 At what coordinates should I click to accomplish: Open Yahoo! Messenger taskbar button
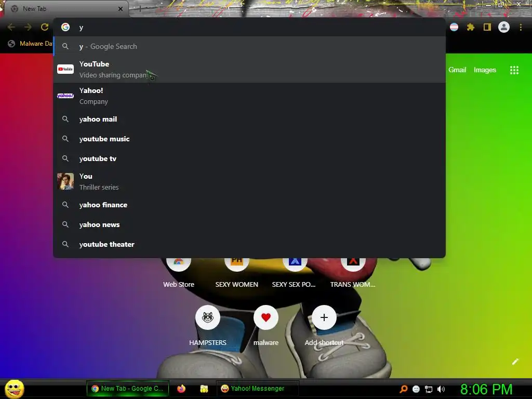pos(257,389)
